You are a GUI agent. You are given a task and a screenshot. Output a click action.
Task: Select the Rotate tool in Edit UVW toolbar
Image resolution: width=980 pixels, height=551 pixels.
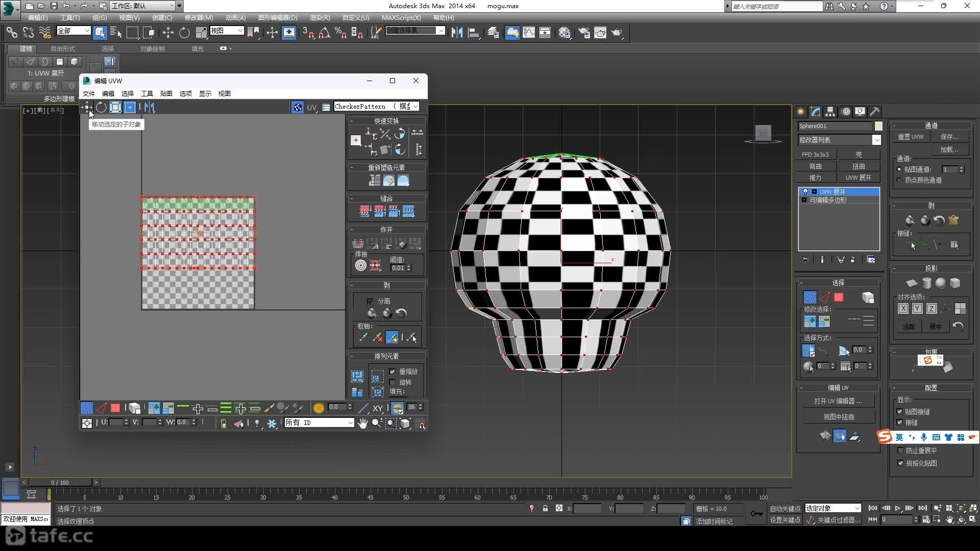point(101,107)
